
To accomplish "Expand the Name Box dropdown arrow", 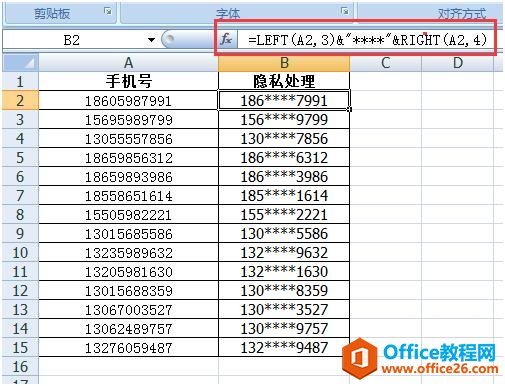I will point(151,40).
